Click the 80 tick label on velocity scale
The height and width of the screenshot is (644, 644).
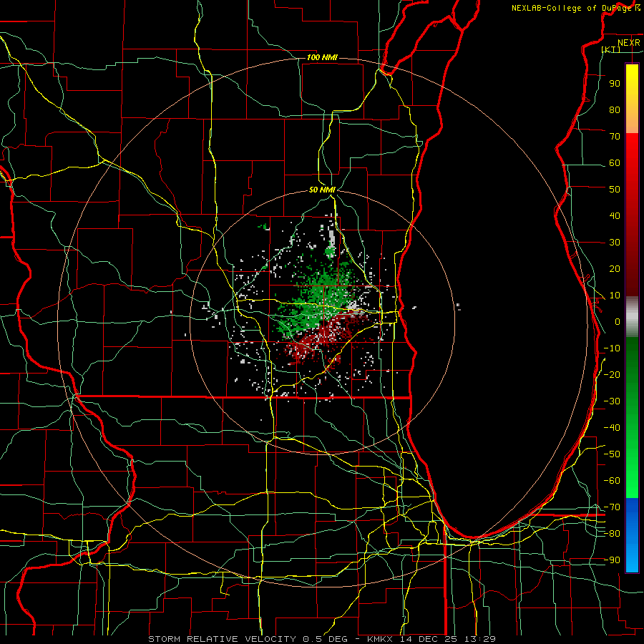coord(615,109)
